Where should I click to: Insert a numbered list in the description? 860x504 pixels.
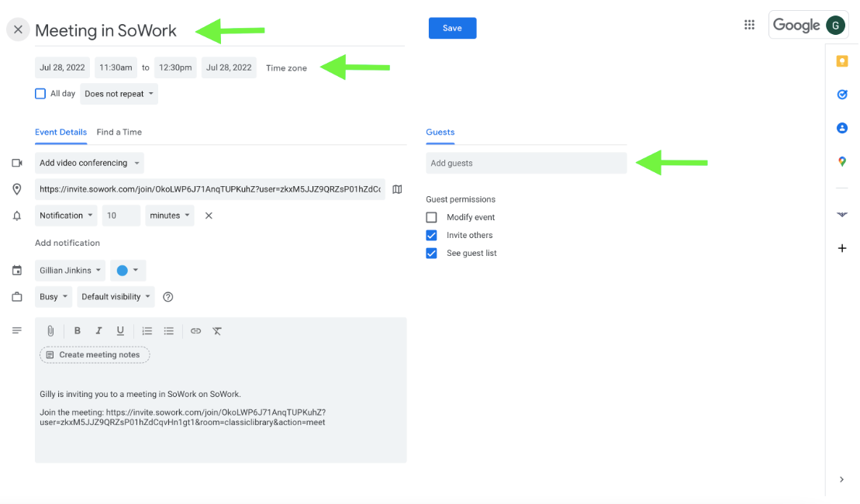[147, 330]
